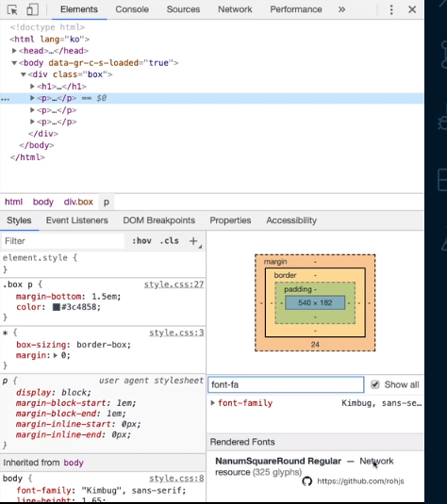Switch to the Console tab
This screenshot has height=504, width=447.
[132, 9]
